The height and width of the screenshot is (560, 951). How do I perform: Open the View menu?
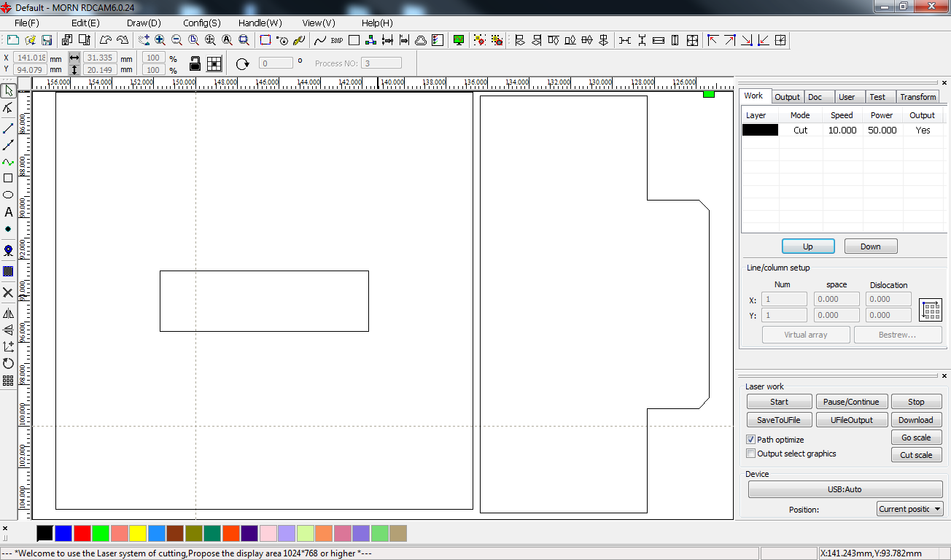point(319,23)
